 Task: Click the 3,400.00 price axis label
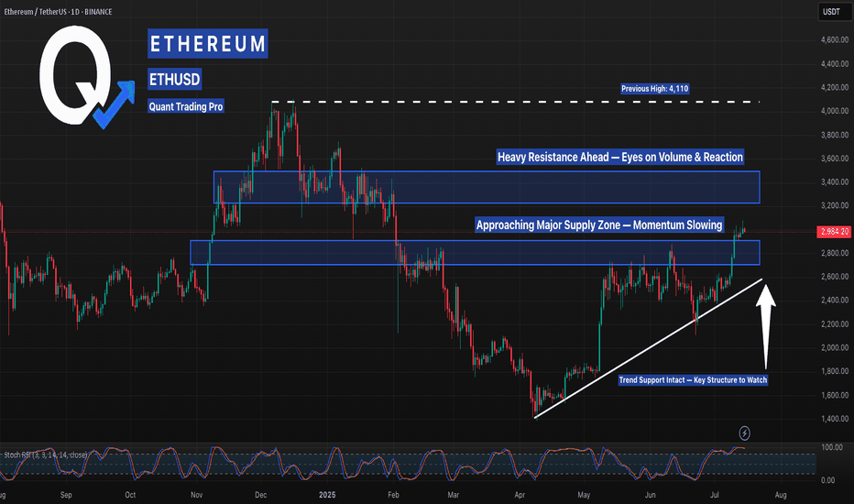pos(835,182)
